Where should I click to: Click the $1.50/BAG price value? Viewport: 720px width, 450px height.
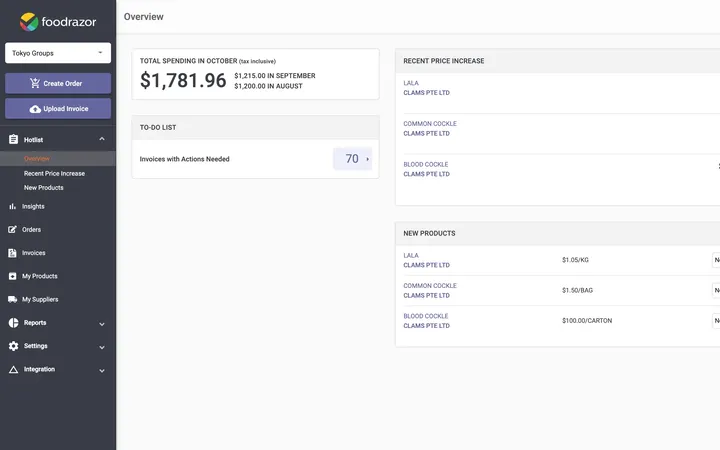point(577,290)
